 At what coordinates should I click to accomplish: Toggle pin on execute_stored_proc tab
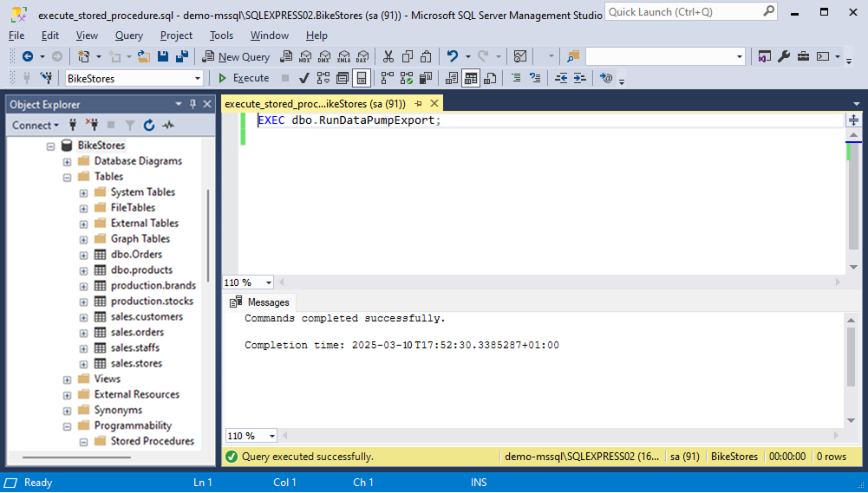(419, 103)
